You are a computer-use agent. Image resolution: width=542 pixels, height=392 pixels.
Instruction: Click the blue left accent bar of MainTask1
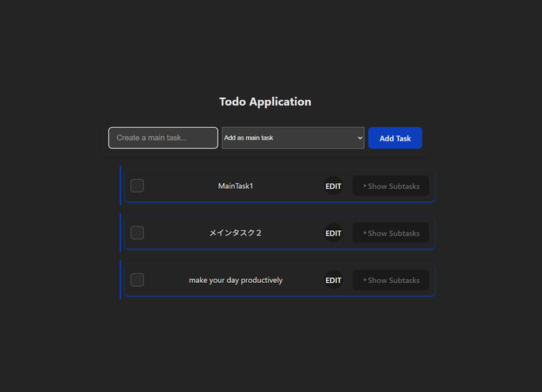pos(120,186)
